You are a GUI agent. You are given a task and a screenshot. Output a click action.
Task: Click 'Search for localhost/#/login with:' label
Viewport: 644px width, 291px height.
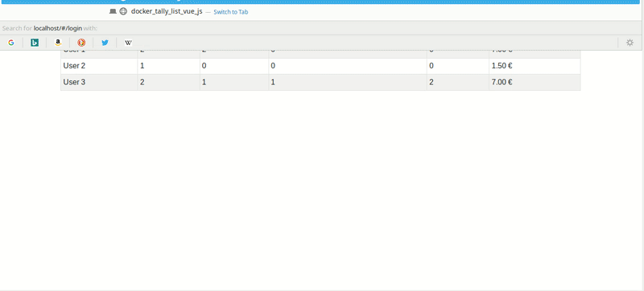50,28
